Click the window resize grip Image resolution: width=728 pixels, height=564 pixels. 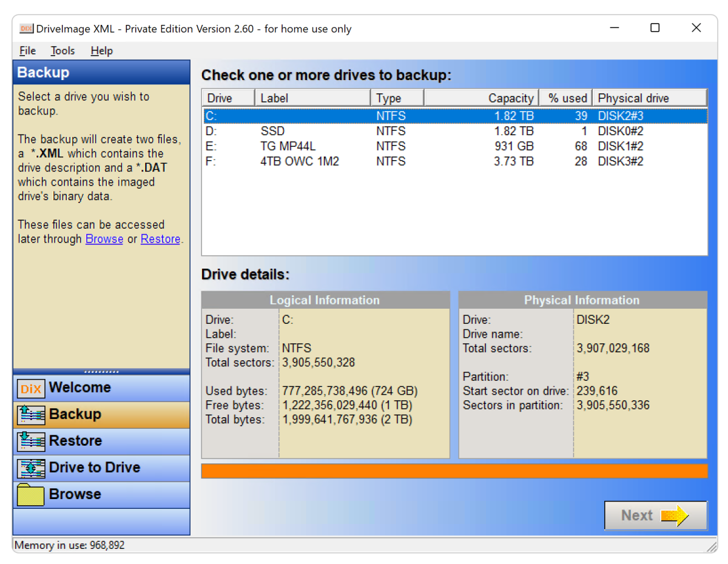pos(712,546)
